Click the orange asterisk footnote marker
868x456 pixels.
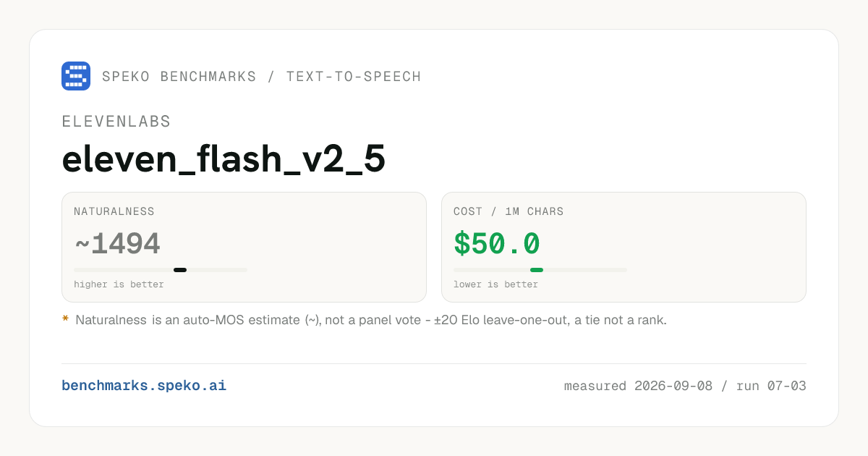[65, 319]
